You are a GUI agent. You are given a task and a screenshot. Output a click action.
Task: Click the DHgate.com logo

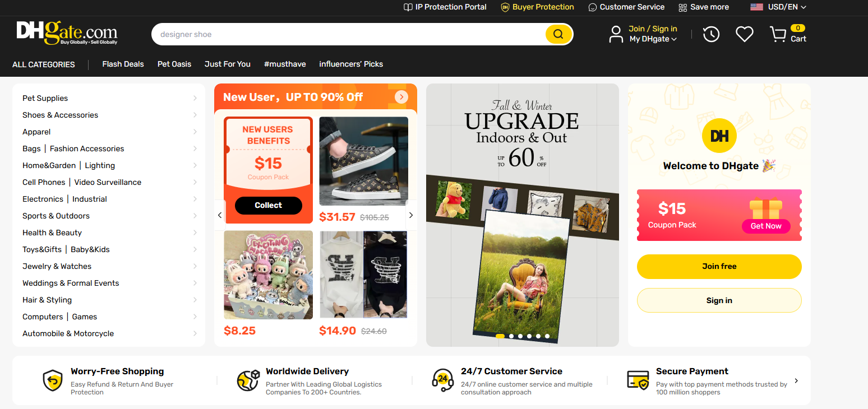pos(67,33)
